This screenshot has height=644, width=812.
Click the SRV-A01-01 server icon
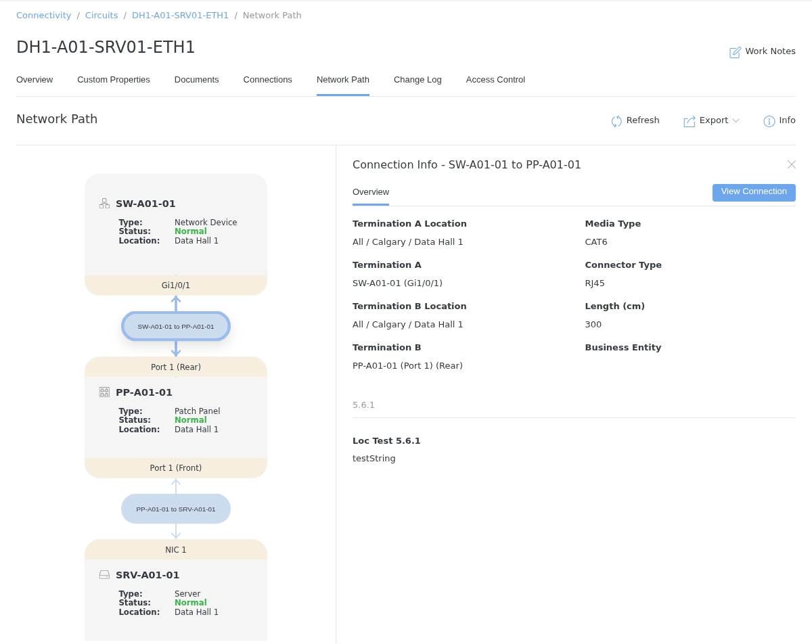pyautogui.click(x=104, y=575)
